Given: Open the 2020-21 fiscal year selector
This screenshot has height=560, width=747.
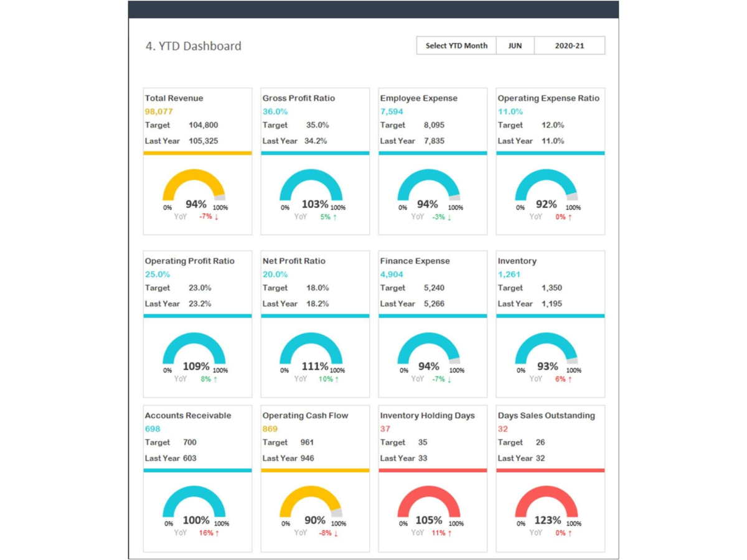Looking at the screenshot, I should click(569, 45).
